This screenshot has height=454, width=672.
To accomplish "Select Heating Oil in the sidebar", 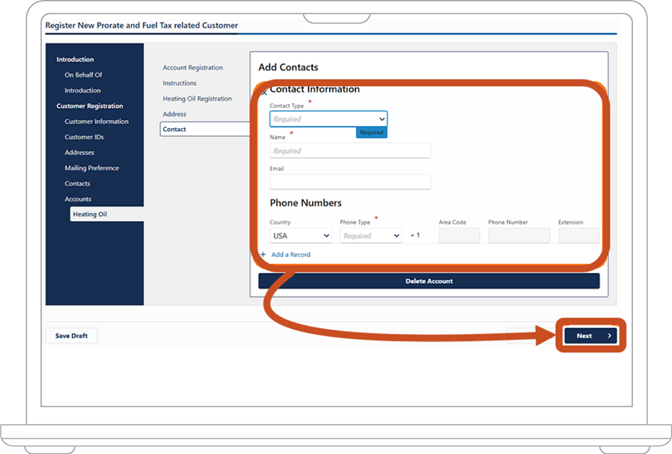I will 107,214.
